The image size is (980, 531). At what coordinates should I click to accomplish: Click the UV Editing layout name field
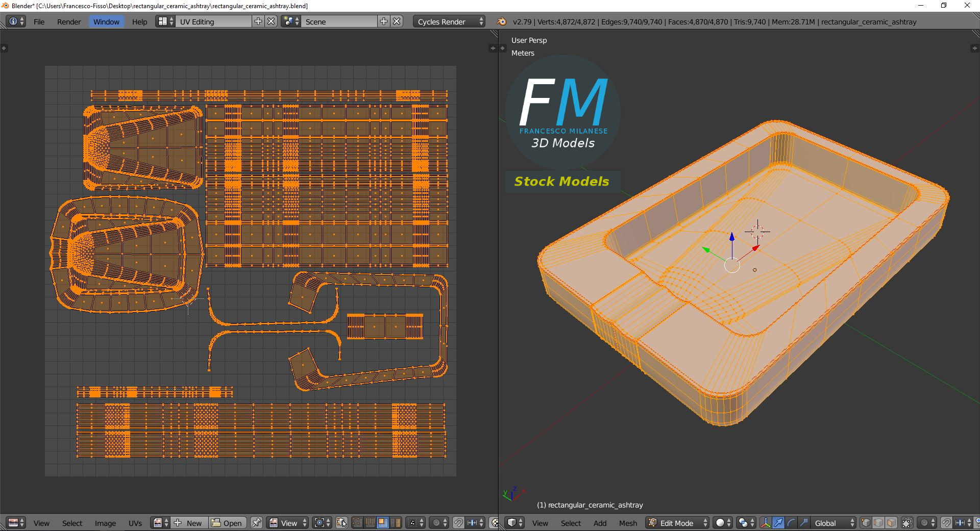tap(213, 21)
